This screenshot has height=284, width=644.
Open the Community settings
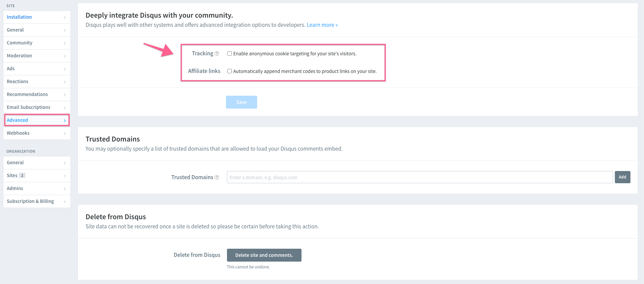pyautogui.click(x=37, y=43)
